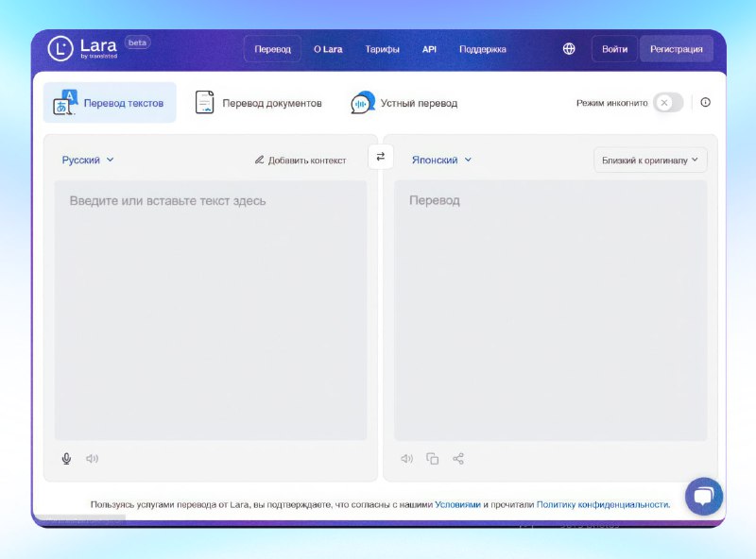Click the speaker icon under the source text
This screenshot has width=756, height=559.
pos(91,458)
